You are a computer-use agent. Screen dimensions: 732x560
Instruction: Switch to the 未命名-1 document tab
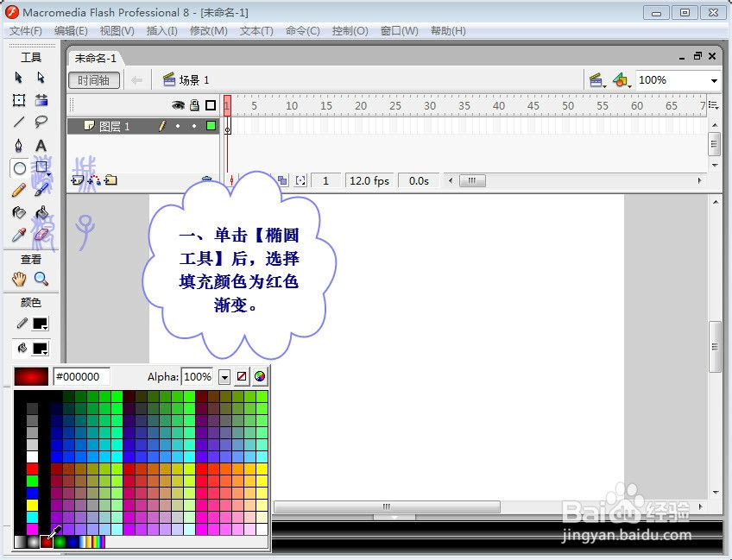tap(95, 58)
